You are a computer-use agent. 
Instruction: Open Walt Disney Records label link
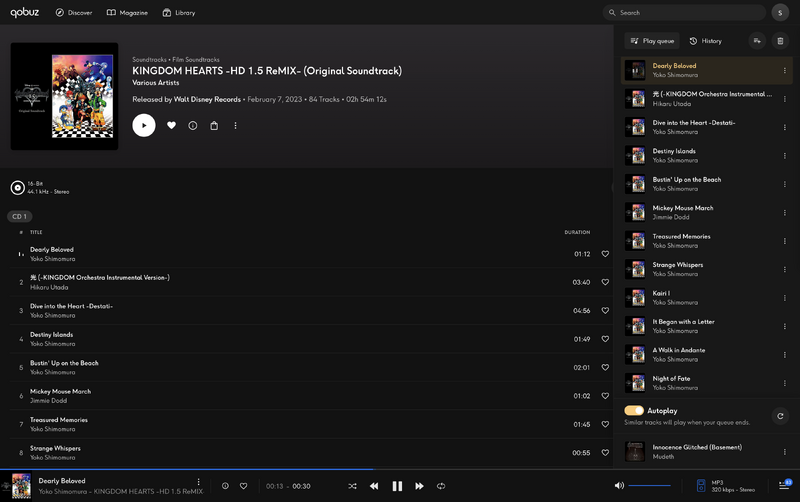click(207, 99)
